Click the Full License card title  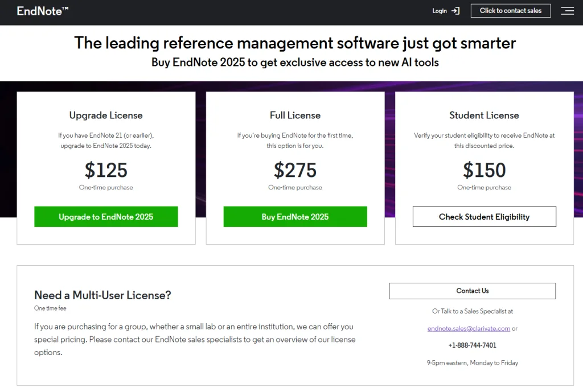(295, 115)
